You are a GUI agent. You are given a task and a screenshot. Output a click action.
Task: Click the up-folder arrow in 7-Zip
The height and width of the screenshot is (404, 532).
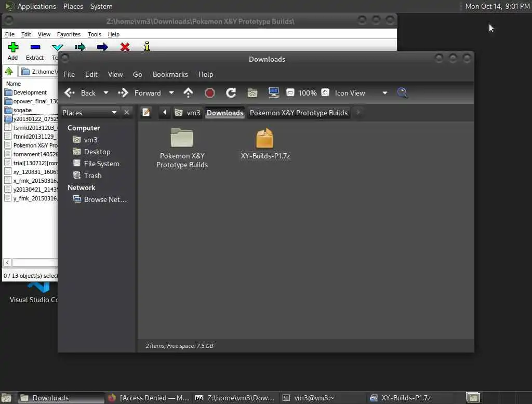tap(9, 71)
